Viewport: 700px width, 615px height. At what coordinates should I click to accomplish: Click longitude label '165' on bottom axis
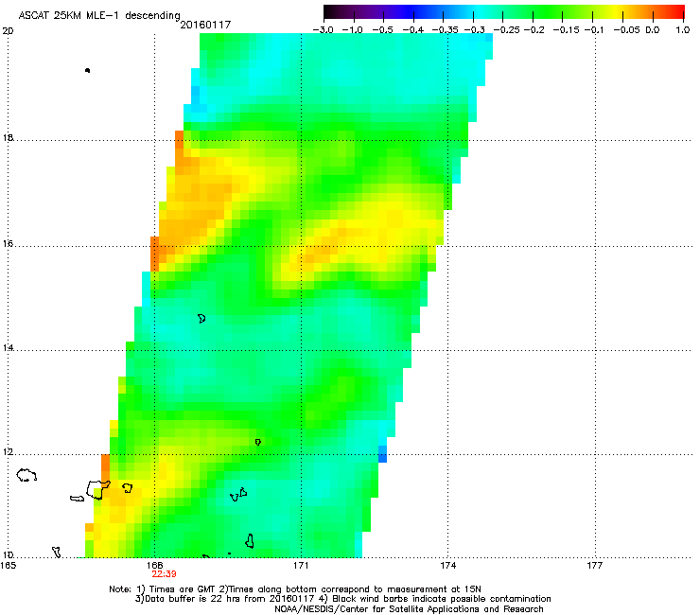(8, 566)
